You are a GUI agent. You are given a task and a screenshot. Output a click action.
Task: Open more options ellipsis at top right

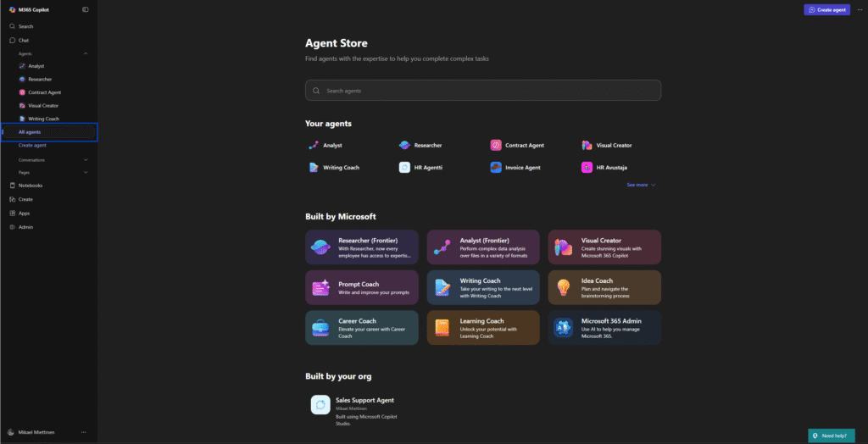[860, 9]
